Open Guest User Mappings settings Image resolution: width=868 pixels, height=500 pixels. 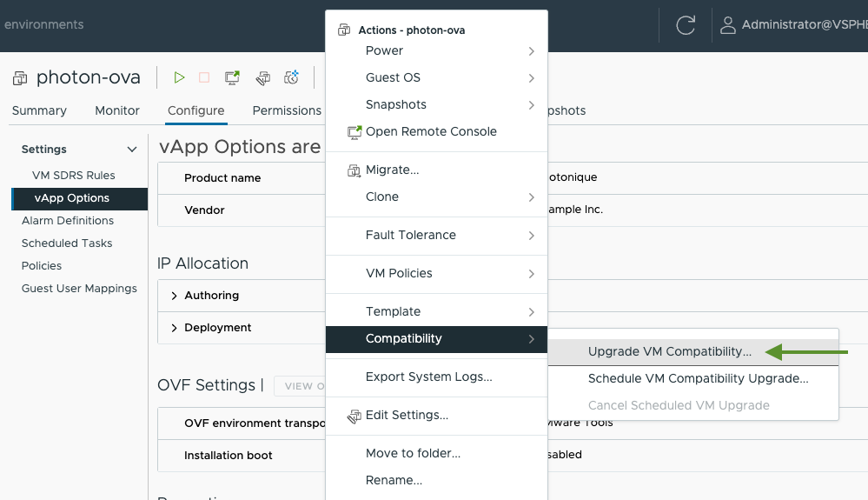79,289
